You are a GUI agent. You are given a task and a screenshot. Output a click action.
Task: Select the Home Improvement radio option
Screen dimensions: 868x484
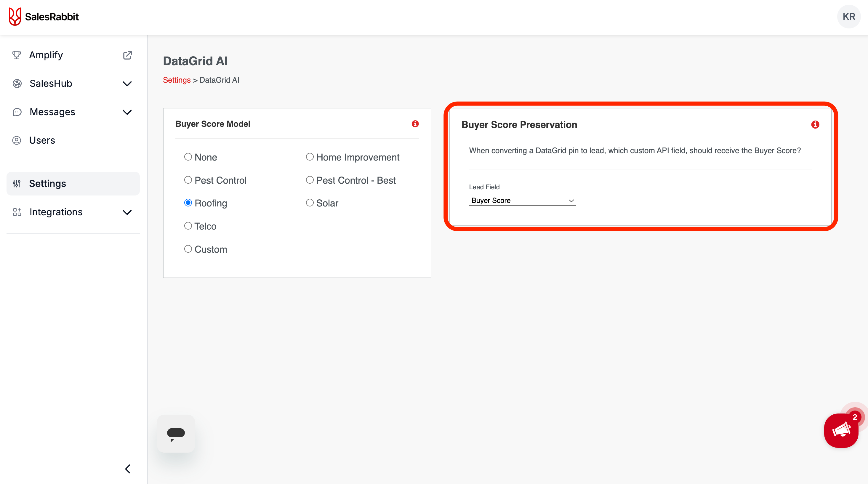(310, 157)
